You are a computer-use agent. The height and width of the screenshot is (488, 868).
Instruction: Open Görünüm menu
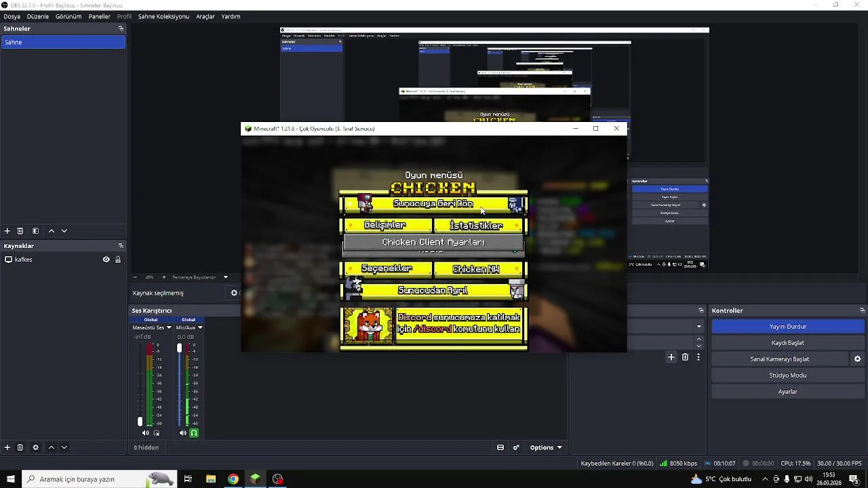(68, 16)
